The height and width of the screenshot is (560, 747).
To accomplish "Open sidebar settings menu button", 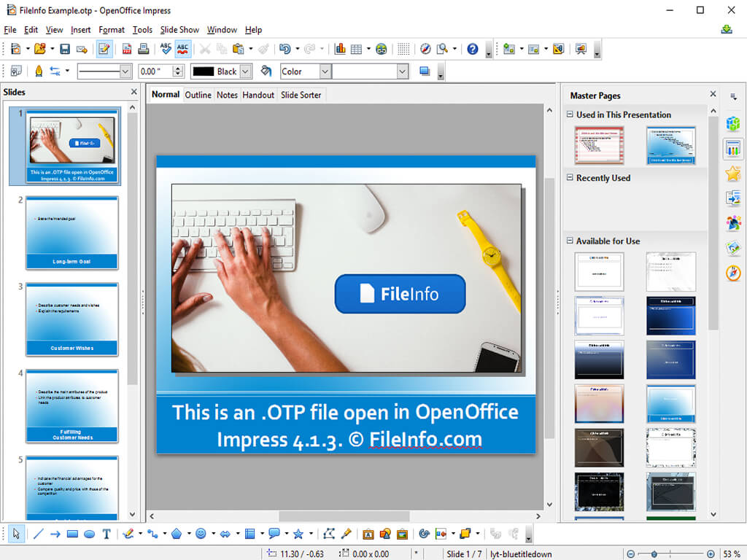I will coord(733,97).
